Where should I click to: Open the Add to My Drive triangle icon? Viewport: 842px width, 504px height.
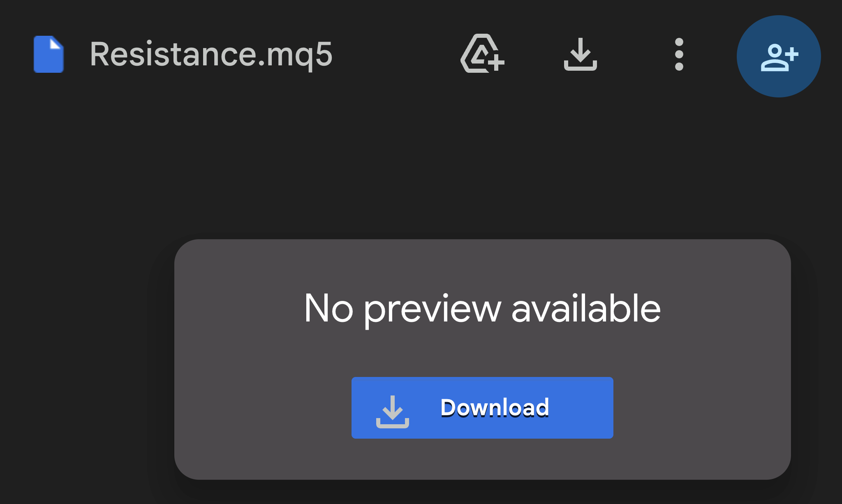pos(482,53)
